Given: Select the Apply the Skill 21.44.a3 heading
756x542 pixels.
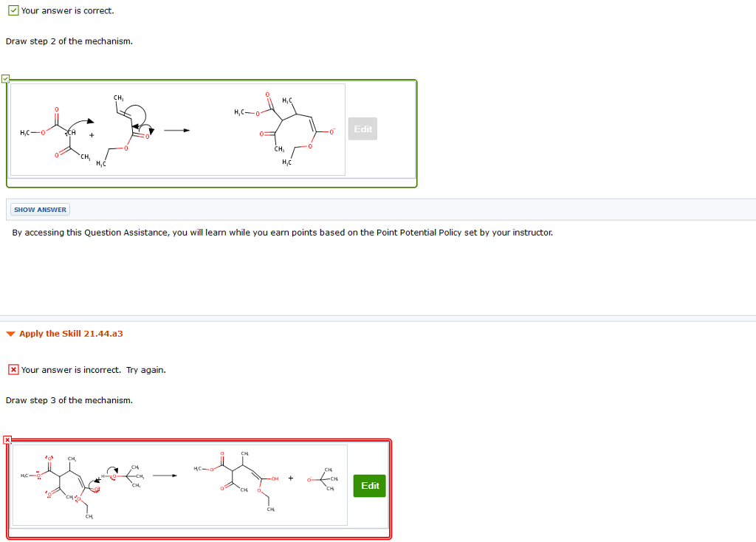Looking at the screenshot, I should pyautogui.click(x=71, y=334).
